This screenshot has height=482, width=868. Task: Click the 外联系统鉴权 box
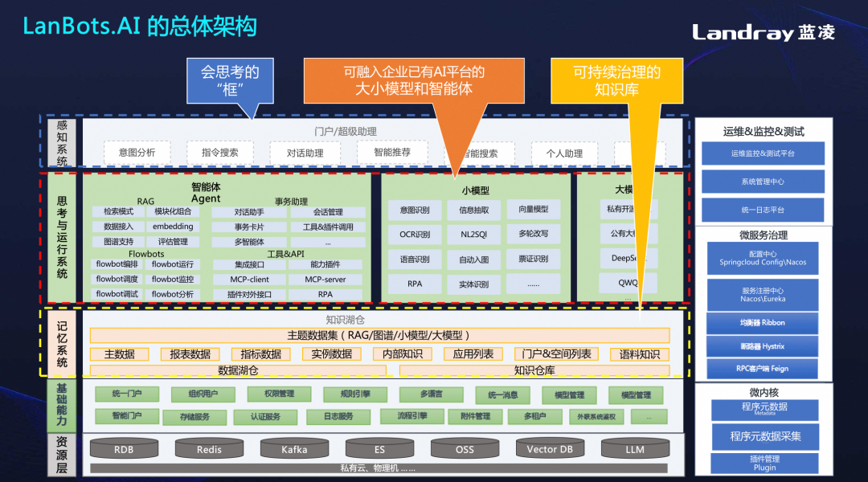[x=596, y=417]
